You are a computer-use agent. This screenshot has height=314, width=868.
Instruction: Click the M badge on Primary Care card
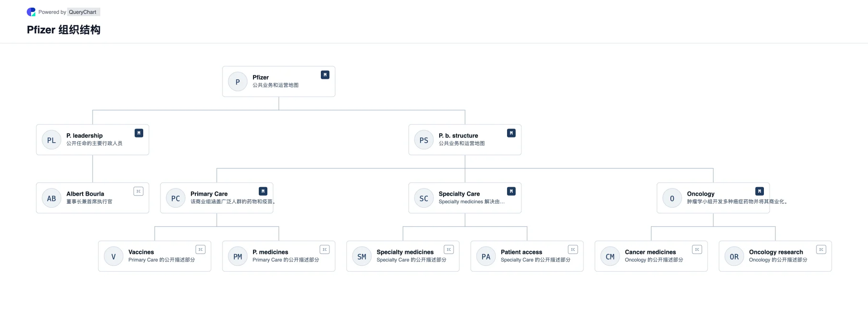coord(263,191)
